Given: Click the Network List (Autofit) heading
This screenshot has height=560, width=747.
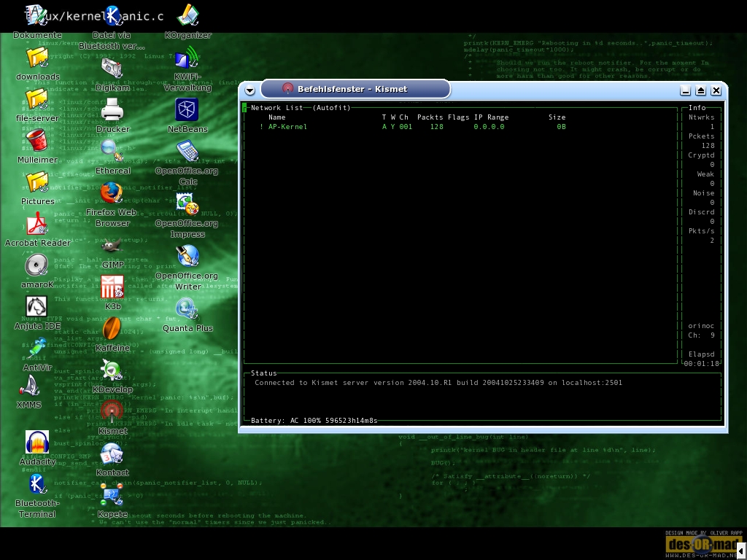Looking at the screenshot, I should coord(301,108).
